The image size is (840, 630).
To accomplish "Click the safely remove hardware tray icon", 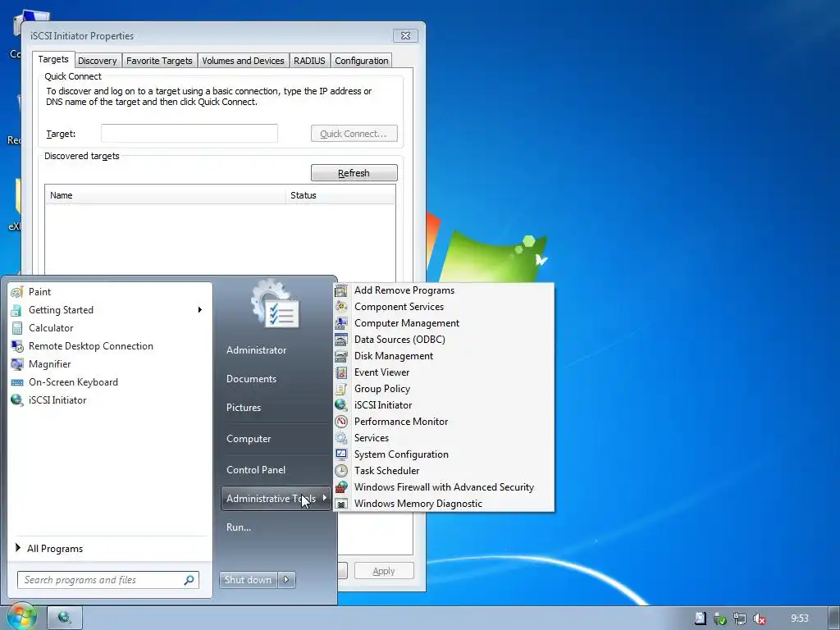I will (720, 619).
